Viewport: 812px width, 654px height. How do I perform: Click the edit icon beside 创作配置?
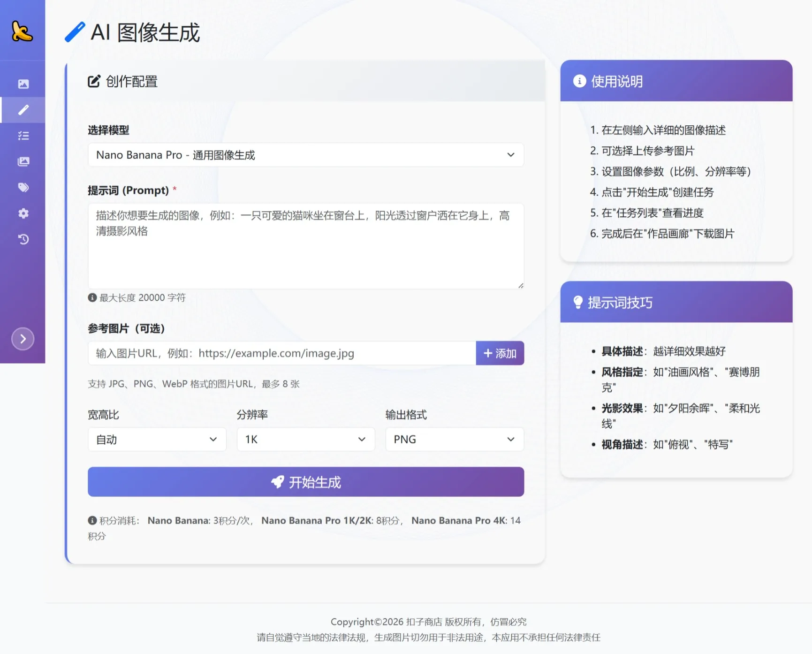[94, 80]
